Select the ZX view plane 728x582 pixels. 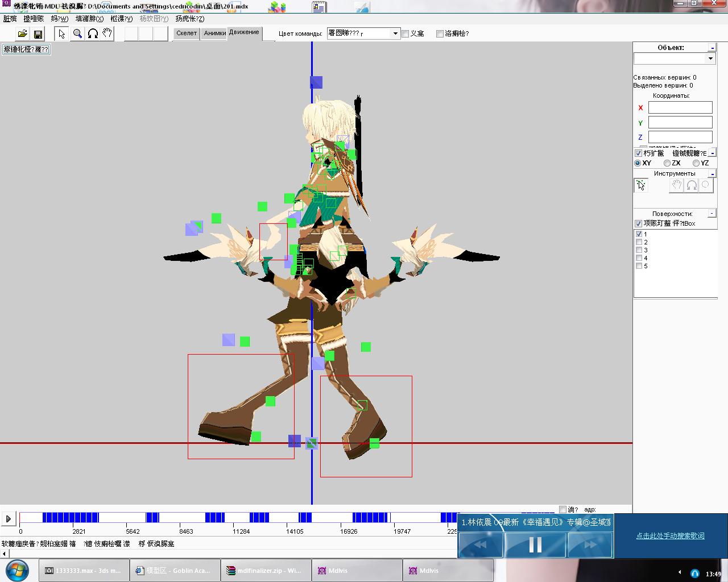pos(667,163)
